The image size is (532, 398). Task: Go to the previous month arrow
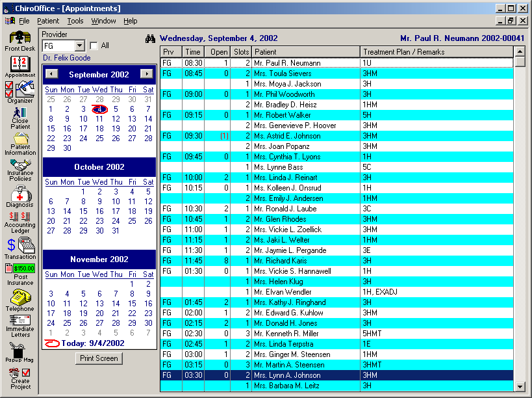(51, 73)
